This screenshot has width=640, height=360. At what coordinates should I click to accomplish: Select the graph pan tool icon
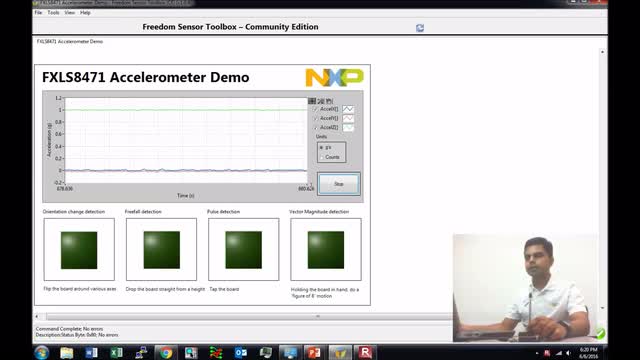(x=329, y=101)
